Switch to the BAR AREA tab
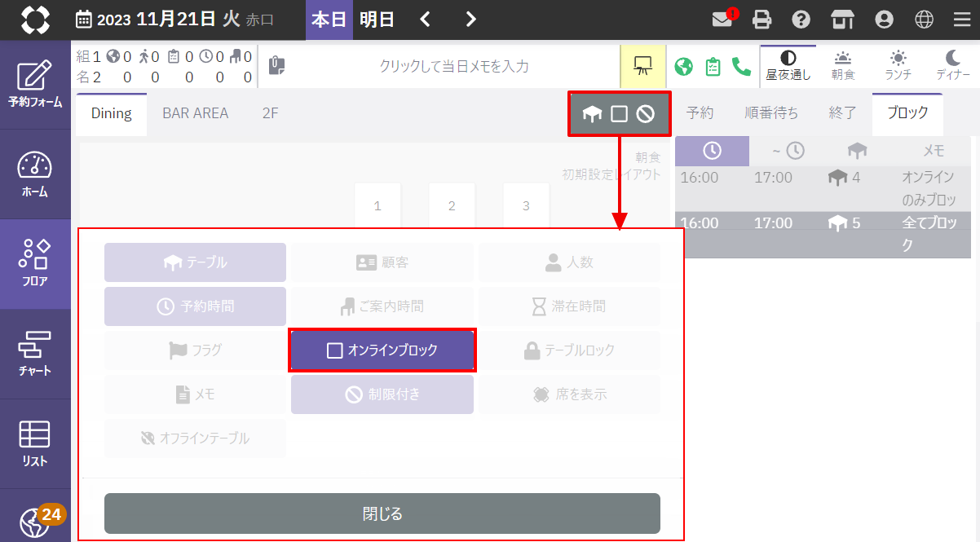 click(x=195, y=113)
